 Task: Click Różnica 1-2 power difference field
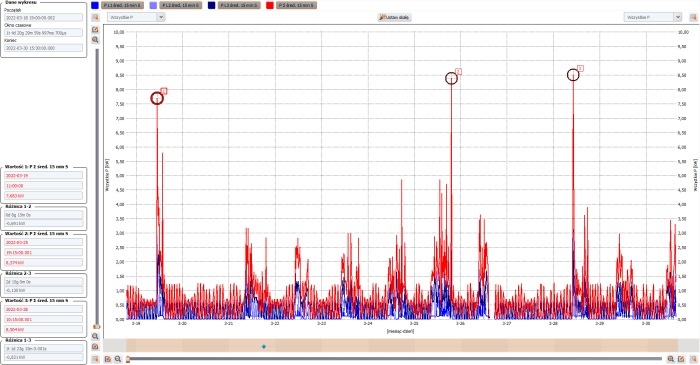pos(43,223)
